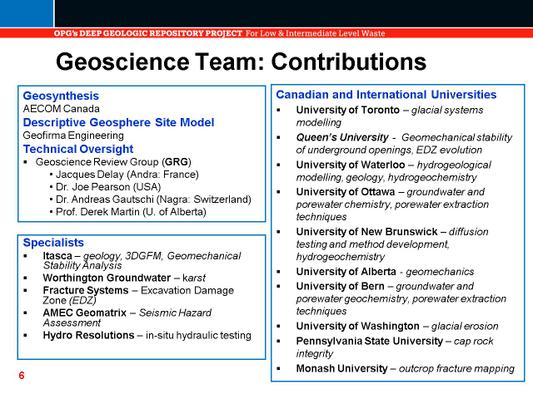Click the red slide number 6

(x=22, y=375)
